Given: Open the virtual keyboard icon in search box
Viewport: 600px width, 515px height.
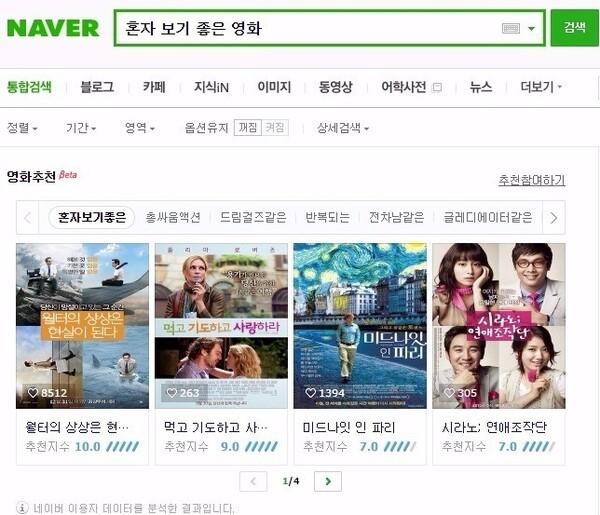Looking at the screenshot, I should [511, 28].
